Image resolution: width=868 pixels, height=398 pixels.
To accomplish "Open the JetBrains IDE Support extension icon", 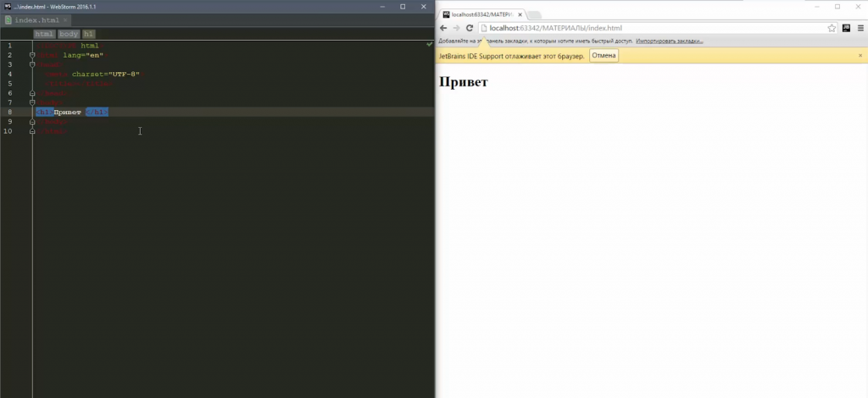I will 847,28.
